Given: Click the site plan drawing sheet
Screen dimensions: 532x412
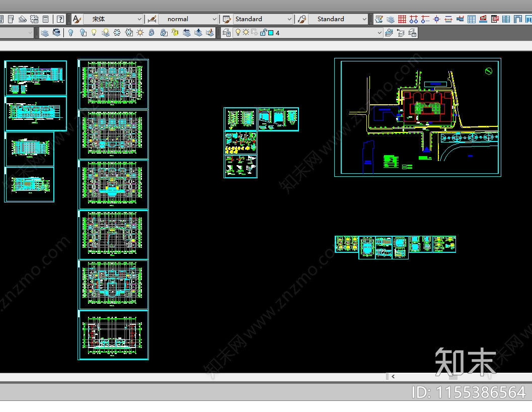Looking at the screenshot, I should coord(418,117).
